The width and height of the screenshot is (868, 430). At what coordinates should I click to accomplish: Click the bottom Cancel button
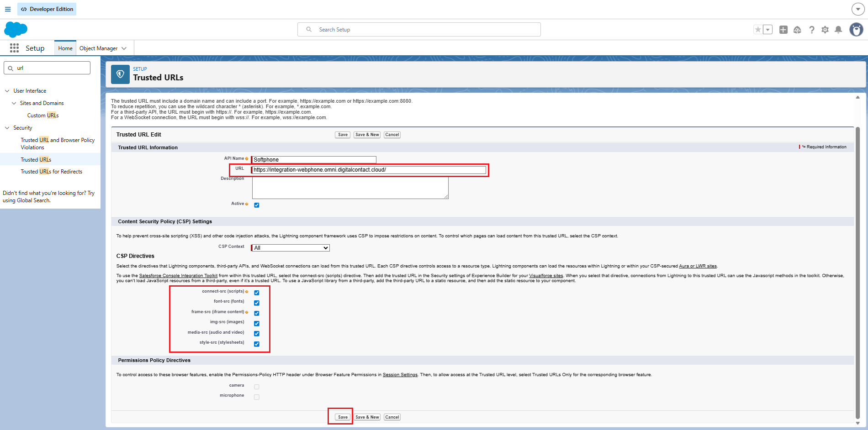[x=392, y=417]
